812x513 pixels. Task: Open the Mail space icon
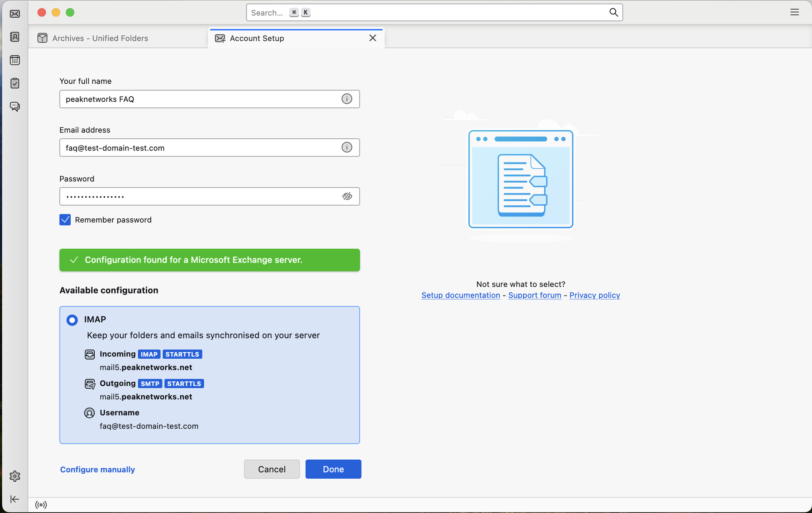[15, 14]
